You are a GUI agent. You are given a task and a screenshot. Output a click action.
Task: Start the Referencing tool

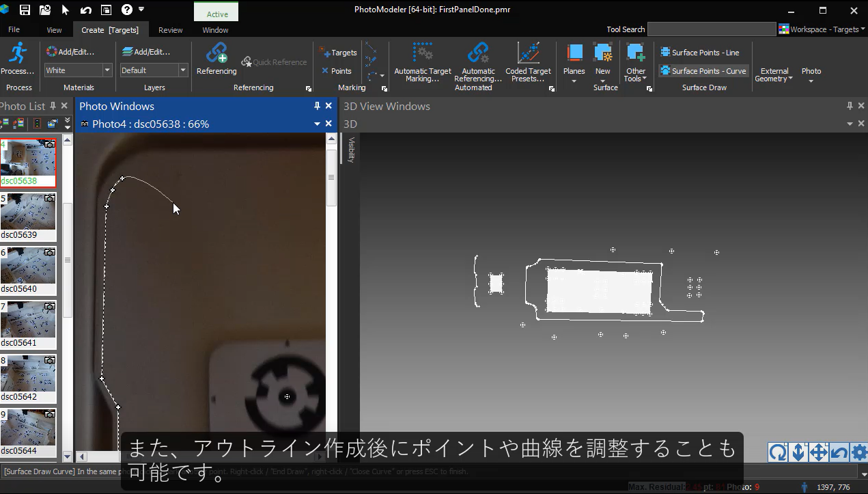[x=216, y=59]
